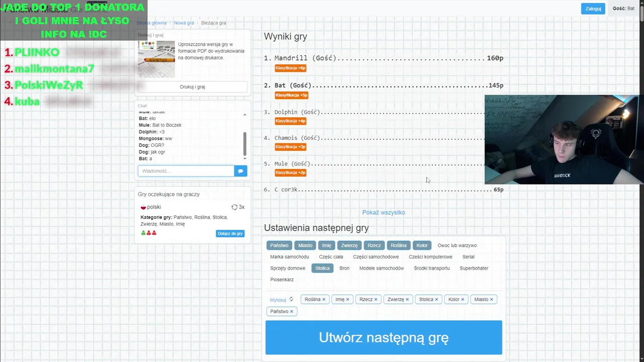Enable Marka samochodu category

point(290,257)
